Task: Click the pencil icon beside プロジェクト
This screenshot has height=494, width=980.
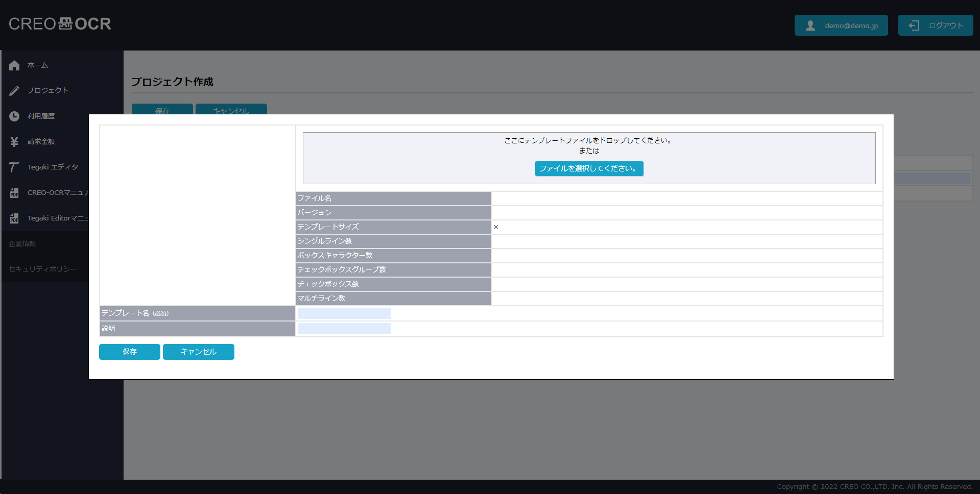Action: 14,91
